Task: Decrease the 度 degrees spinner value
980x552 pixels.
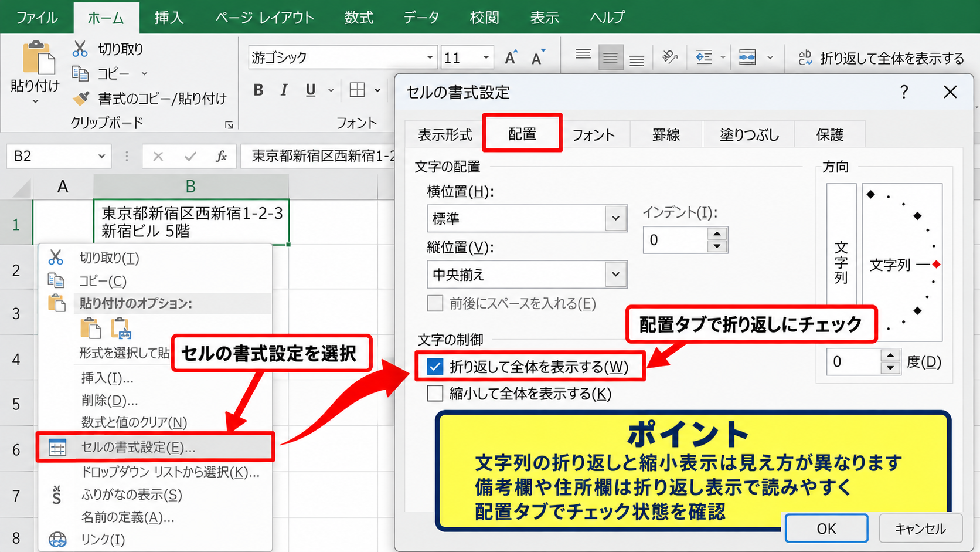Action: click(890, 368)
